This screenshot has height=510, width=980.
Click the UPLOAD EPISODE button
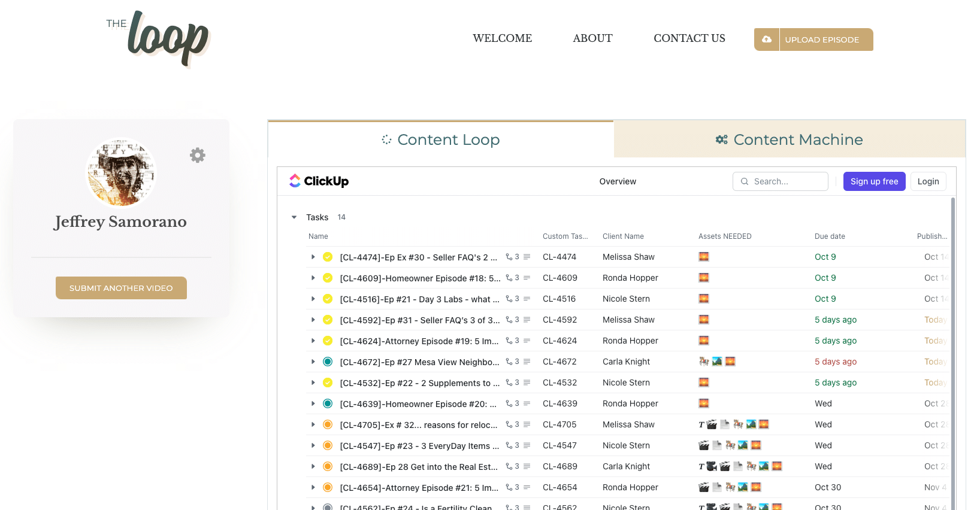[x=813, y=40]
